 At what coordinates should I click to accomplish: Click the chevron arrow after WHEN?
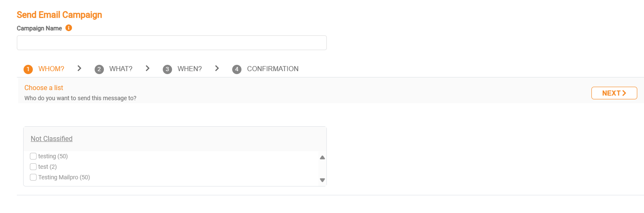coord(217,68)
